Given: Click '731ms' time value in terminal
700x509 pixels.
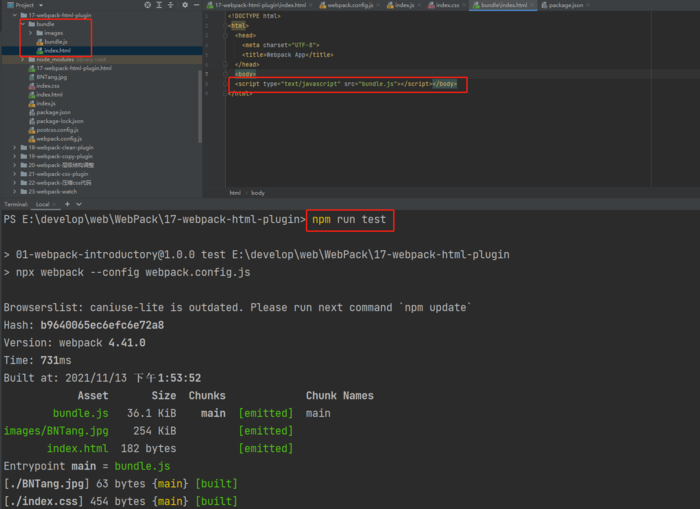Looking at the screenshot, I should point(56,360).
